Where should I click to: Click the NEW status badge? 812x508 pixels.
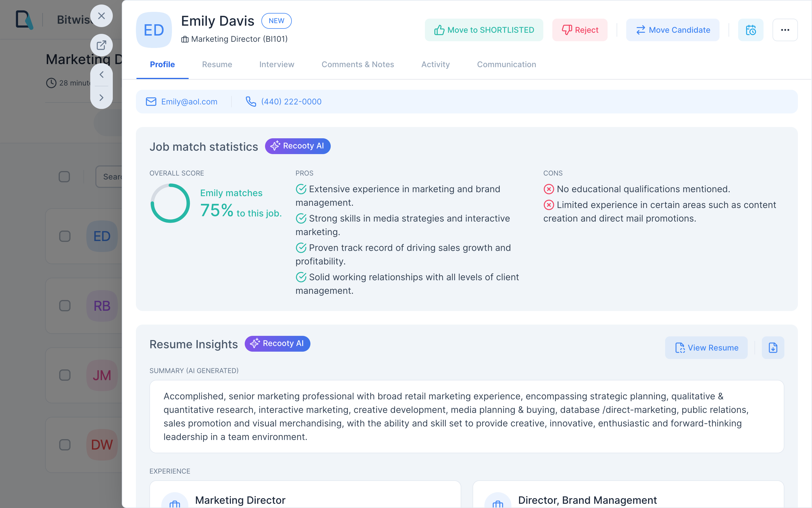[x=277, y=21]
